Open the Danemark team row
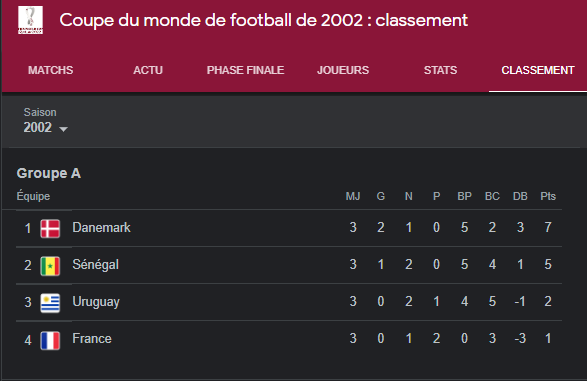The width and height of the screenshot is (587, 381). tap(289, 228)
